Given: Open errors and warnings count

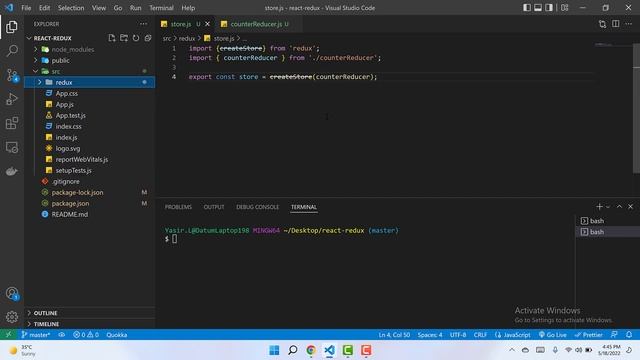Looking at the screenshot, I should 86,335.
